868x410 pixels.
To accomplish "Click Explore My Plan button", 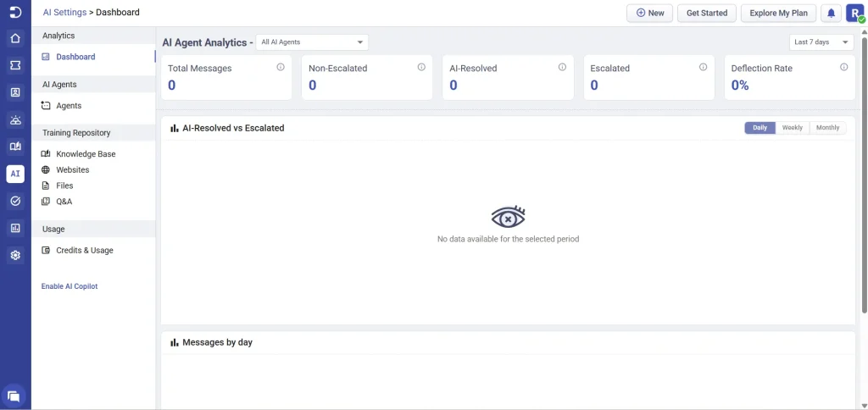I will pos(778,13).
